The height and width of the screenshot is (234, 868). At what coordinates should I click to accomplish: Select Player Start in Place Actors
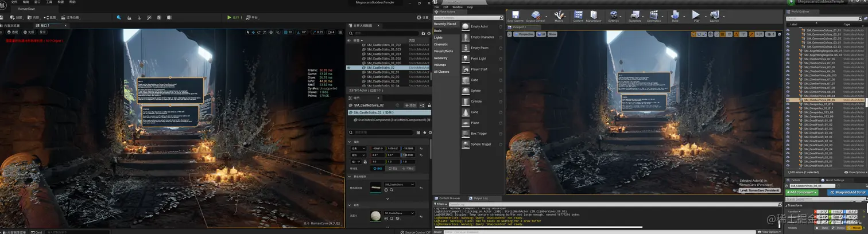[x=482, y=69]
